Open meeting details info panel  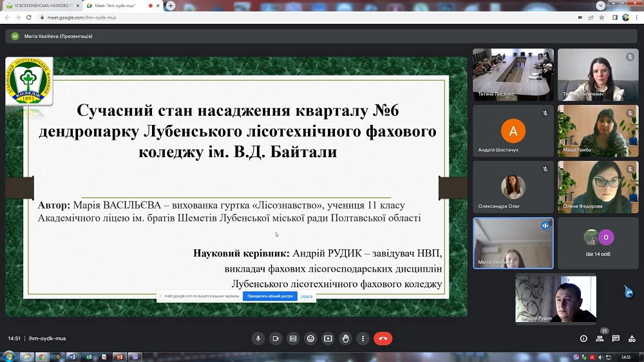point(583,339)
